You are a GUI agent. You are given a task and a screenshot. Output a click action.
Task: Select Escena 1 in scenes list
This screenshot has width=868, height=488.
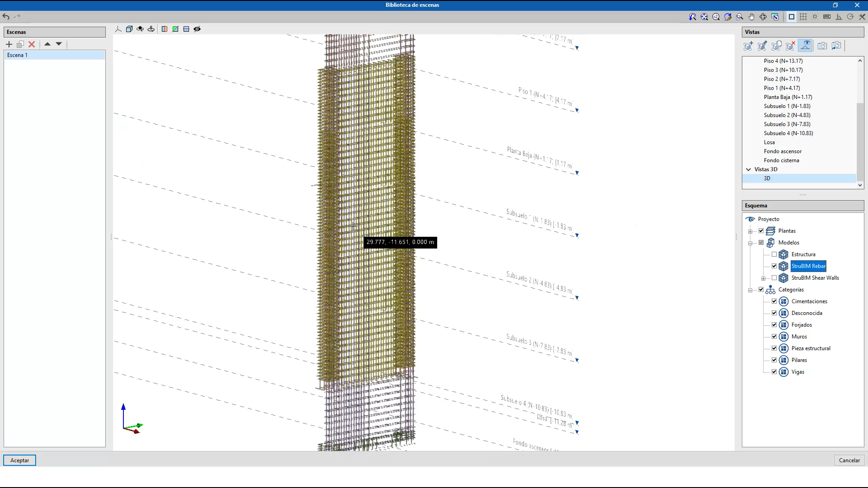[x=17, y=55]
